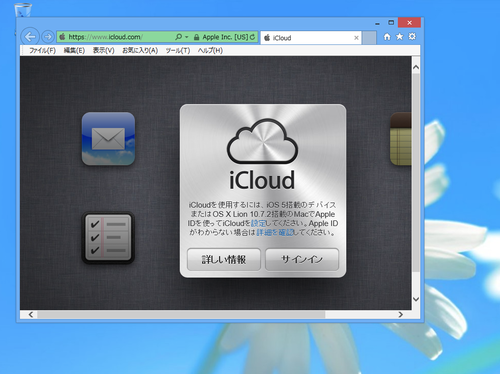Open the 表示(V) menu
Screen dimensions: 500x374
103,50
